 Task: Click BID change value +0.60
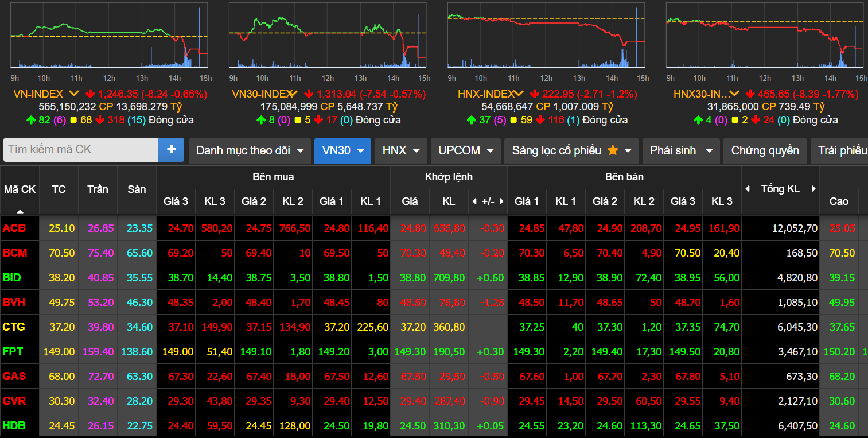(x=490, y=278)
